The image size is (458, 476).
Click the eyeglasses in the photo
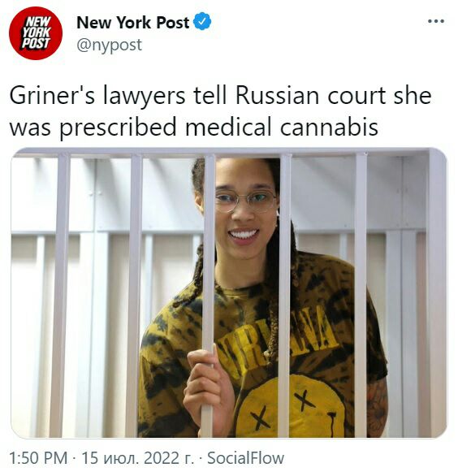(245, 200)
